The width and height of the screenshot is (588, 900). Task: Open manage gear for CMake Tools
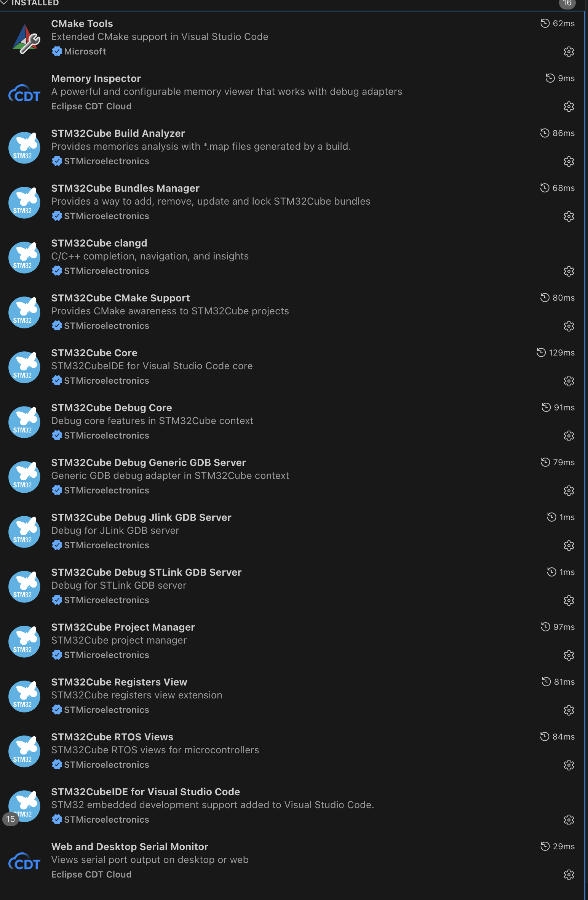click(x=569, y=52)
